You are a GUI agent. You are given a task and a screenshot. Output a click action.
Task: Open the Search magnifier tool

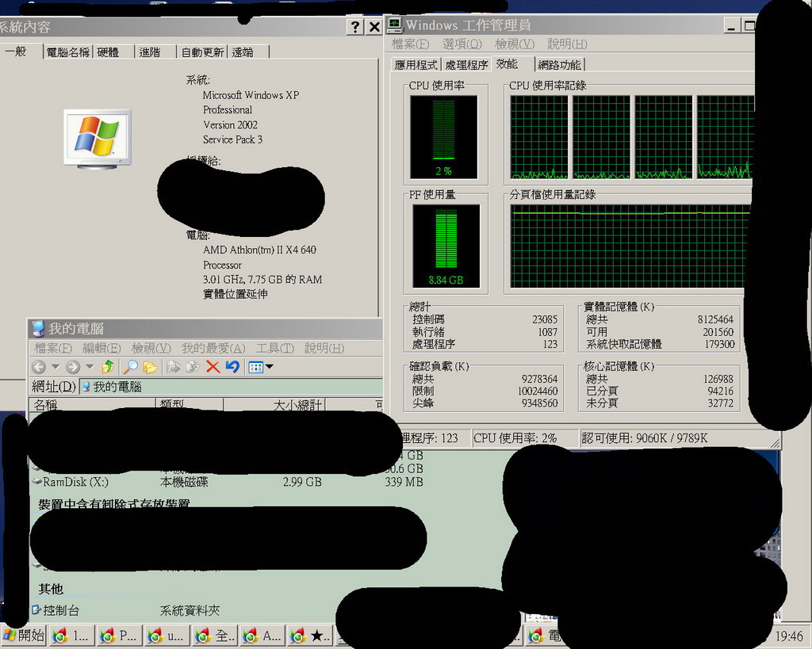coord(130,367)
